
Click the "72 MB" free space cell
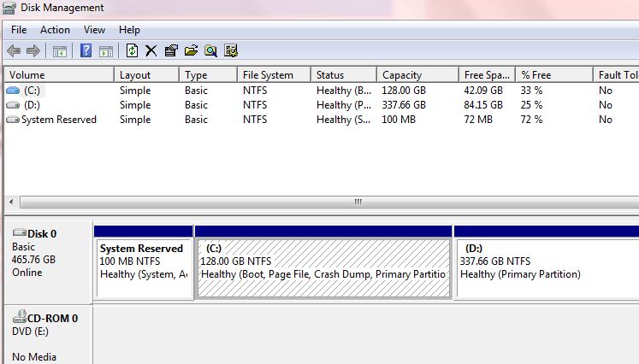tap(478, 120)
